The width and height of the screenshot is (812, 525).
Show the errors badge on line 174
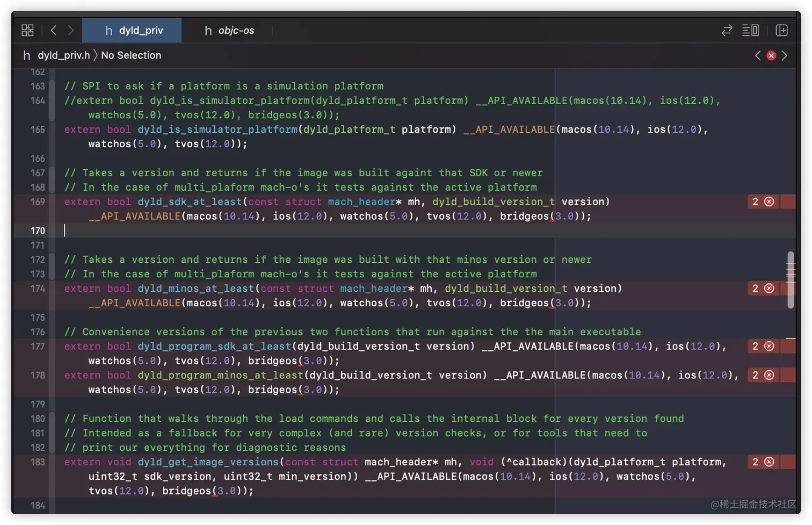(x=763, y=289)
